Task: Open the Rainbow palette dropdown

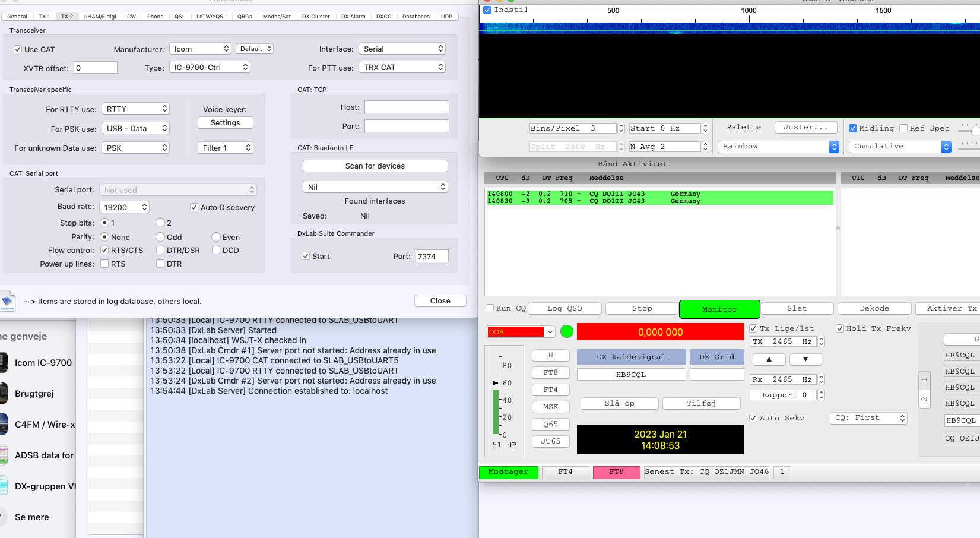Action: pos(778,147)
